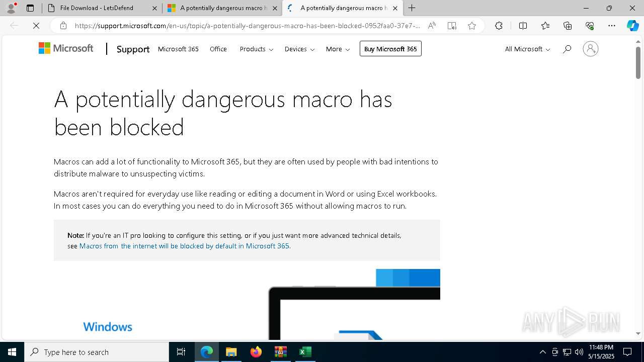644x362 pixels.
Task: Click the page vertical scrollbar
Action: (x=638, y=63)
